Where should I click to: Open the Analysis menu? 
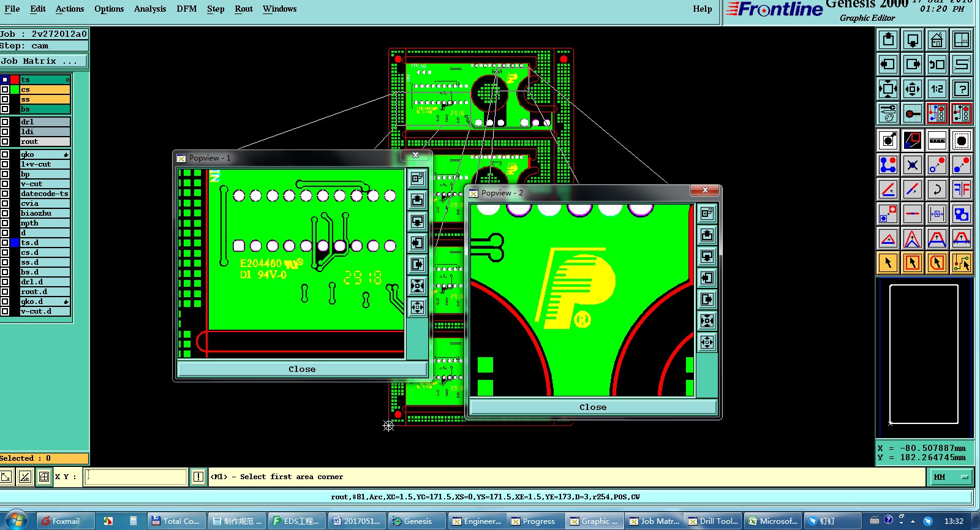(x=150, y=9)
